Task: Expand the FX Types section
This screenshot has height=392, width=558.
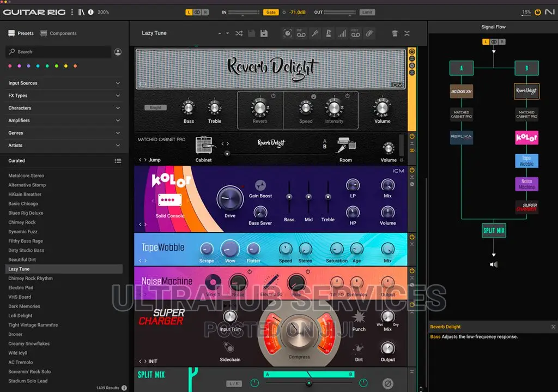Action: click(x=64, y=96)
